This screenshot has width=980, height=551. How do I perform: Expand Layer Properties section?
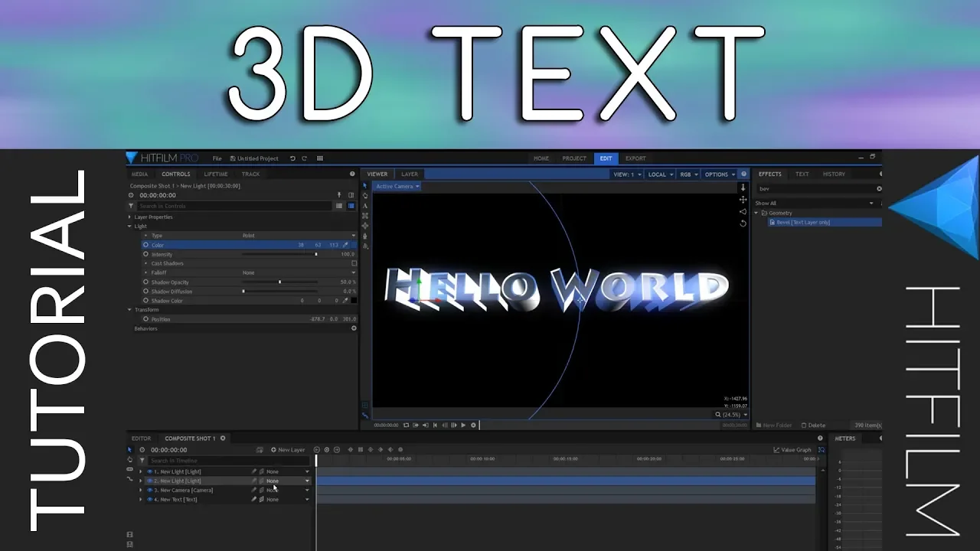coord(129,217)
